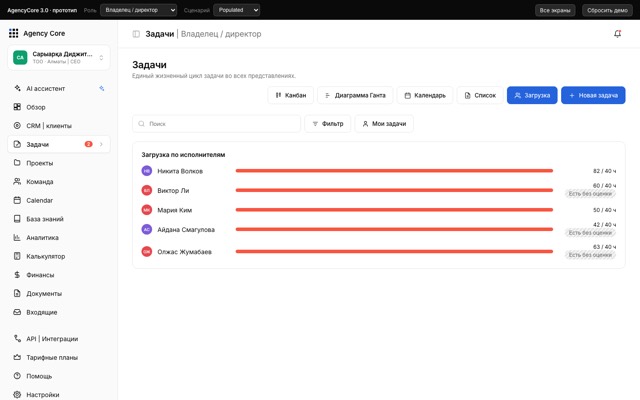Click the Загрузка по исполнителям heading
The image size is (640, 400).
pyautogui.click(x=183, y=155)
